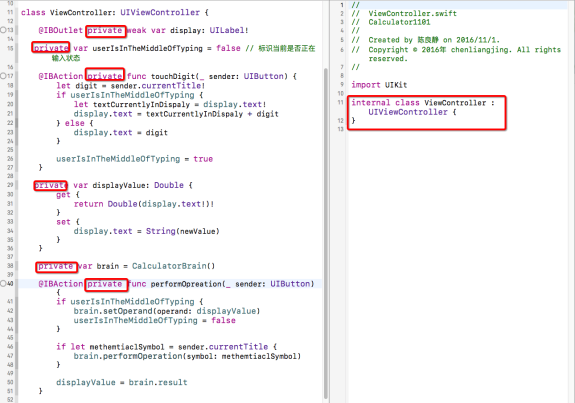The image size is (575, 403).
Task: Click the true literal on line 26
Action: [x=203, y=159]
